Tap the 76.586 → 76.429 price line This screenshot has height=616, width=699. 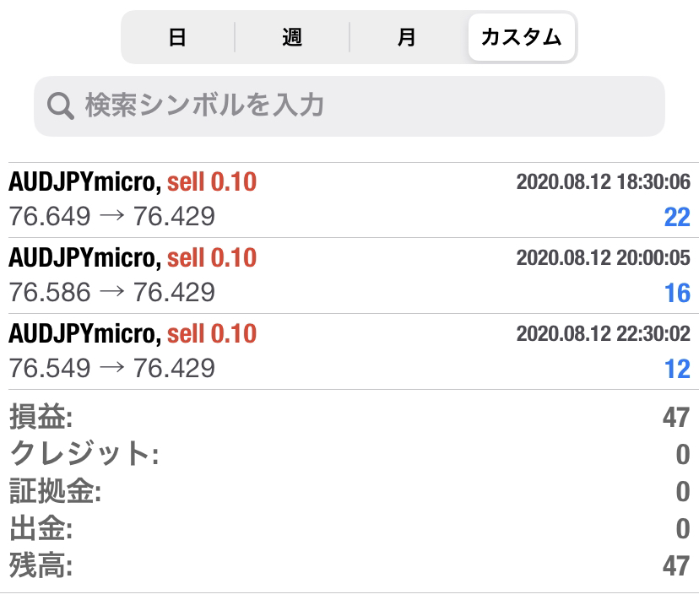click(111, 293)
